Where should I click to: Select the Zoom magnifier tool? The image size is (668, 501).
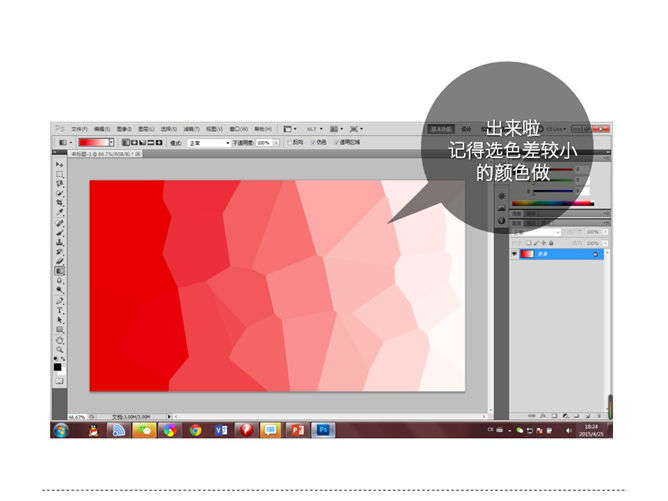59,350
